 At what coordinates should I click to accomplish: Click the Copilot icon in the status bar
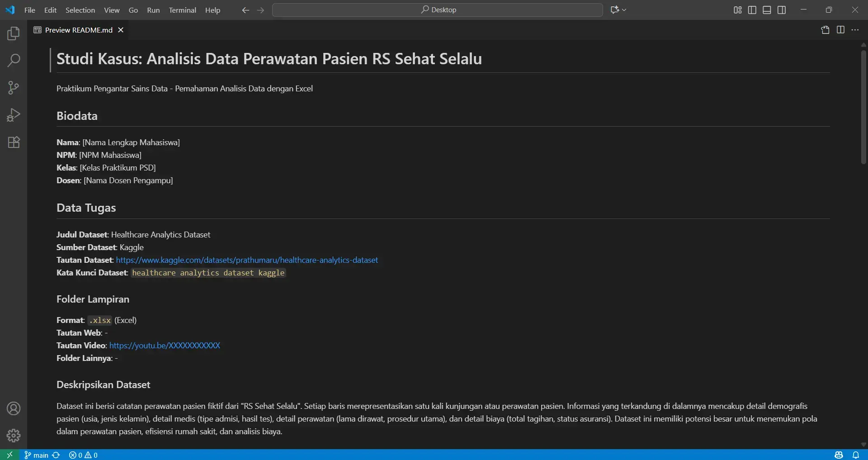839,455
